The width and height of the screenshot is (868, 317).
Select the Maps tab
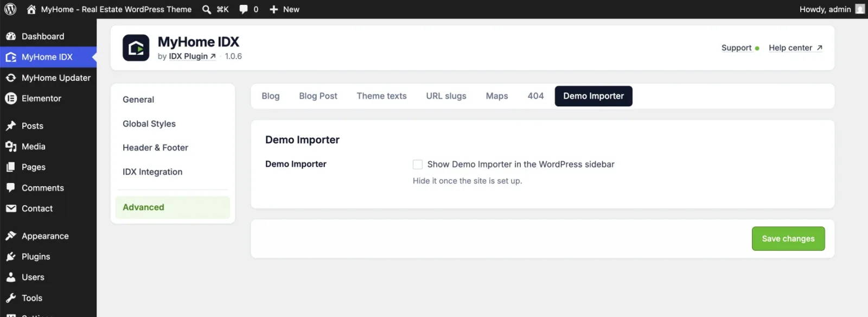click(497, 96)
